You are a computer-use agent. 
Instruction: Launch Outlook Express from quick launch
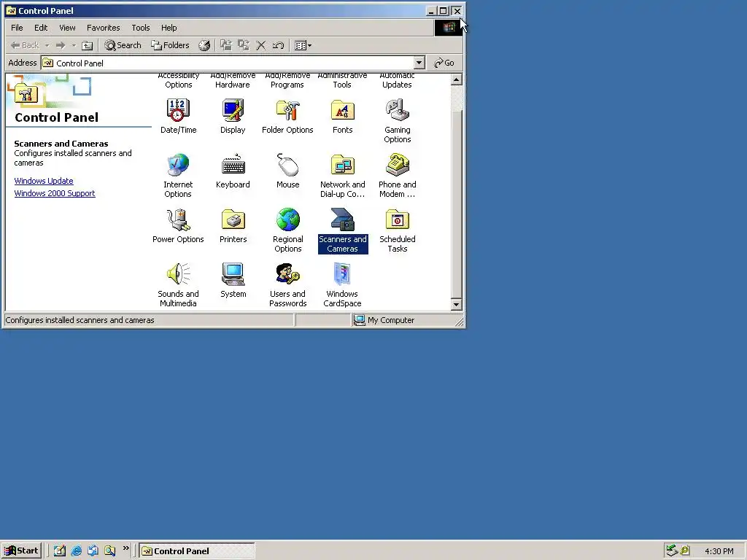click(x=93, y=551)
